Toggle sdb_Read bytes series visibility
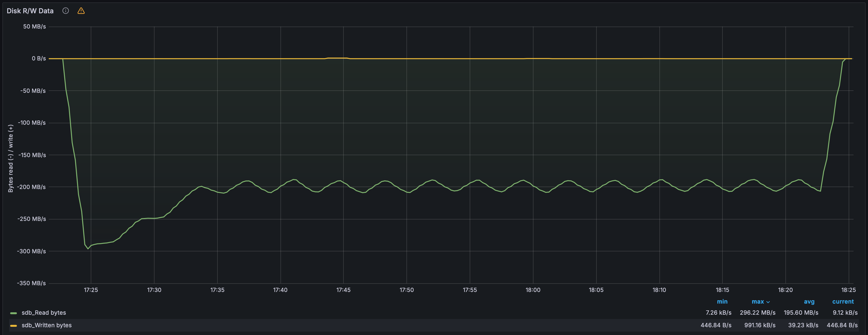 pos(44,313)
